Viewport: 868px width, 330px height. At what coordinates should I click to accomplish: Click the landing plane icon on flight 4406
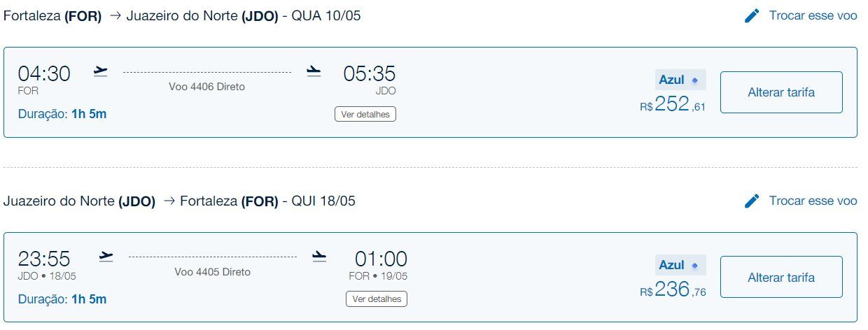point(314,71)
